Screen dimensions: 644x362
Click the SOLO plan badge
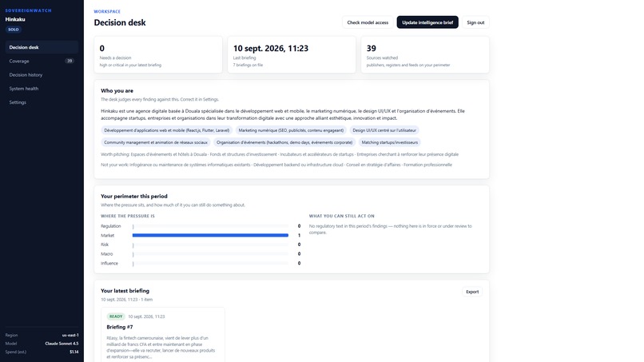tap(14, 30)
